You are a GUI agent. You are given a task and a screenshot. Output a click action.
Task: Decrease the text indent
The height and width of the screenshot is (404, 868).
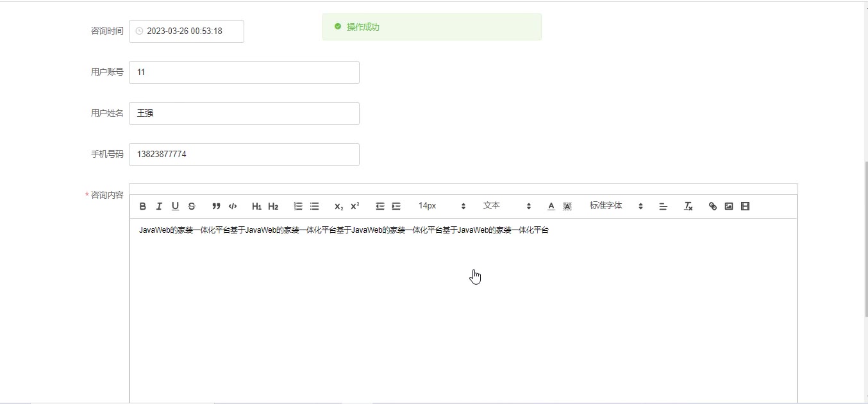[x=380, y=206]
